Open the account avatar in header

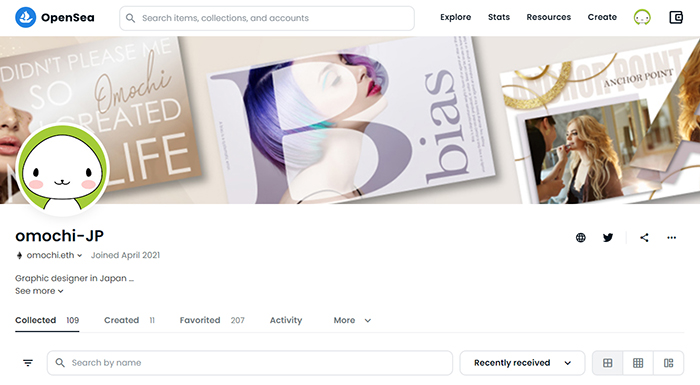click(642, 17)
